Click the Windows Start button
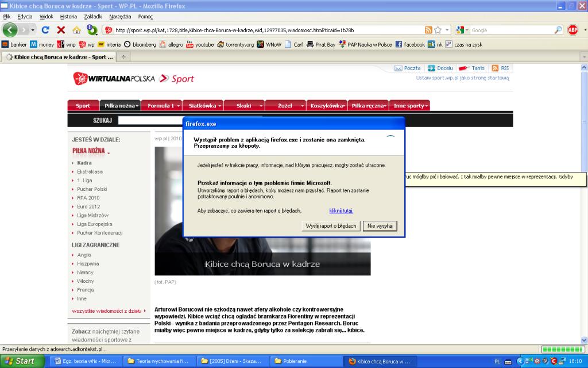This screenshot has width=588, height=368. 22,361
